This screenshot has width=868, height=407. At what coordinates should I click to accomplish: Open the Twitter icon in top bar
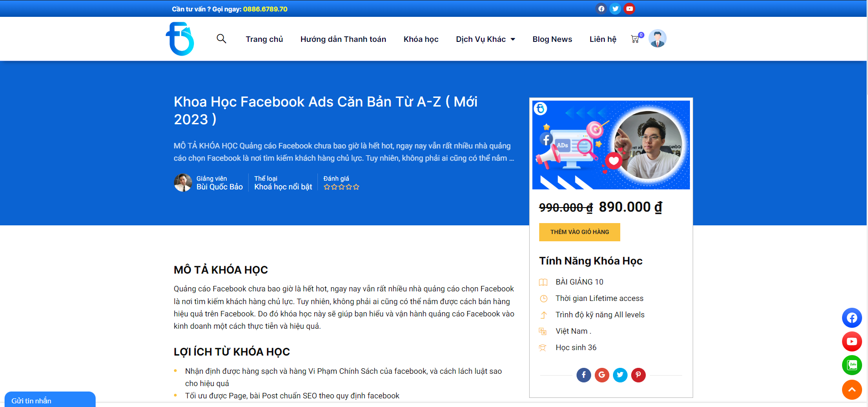615,9
